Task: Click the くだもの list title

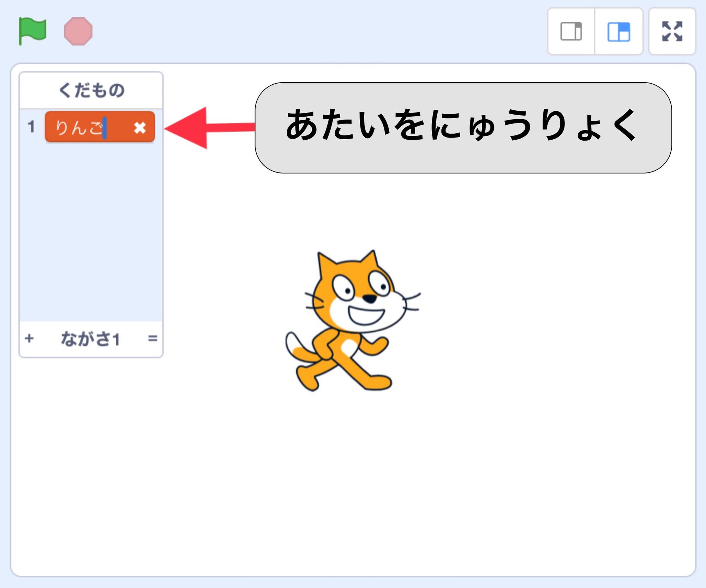Action: (x=91, y=90)
